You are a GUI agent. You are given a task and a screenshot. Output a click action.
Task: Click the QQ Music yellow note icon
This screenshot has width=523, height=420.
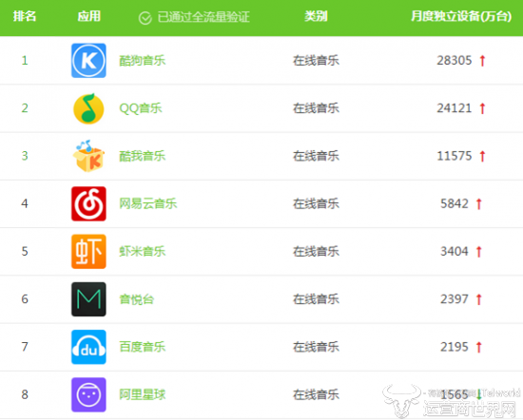[88, 108]
